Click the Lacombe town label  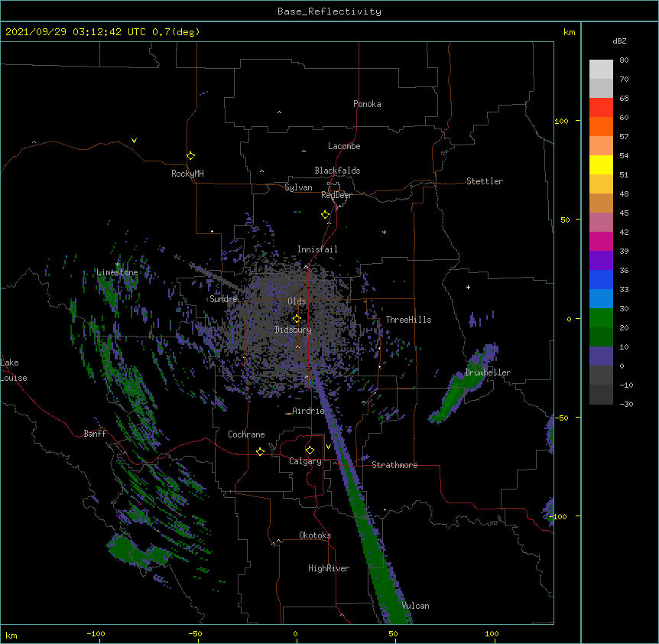(344, 146)
